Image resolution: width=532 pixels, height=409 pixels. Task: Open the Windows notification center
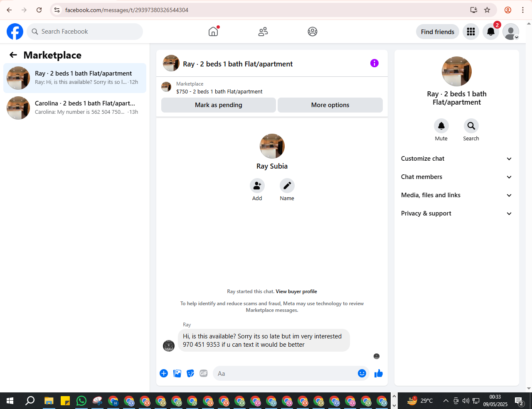520,401
